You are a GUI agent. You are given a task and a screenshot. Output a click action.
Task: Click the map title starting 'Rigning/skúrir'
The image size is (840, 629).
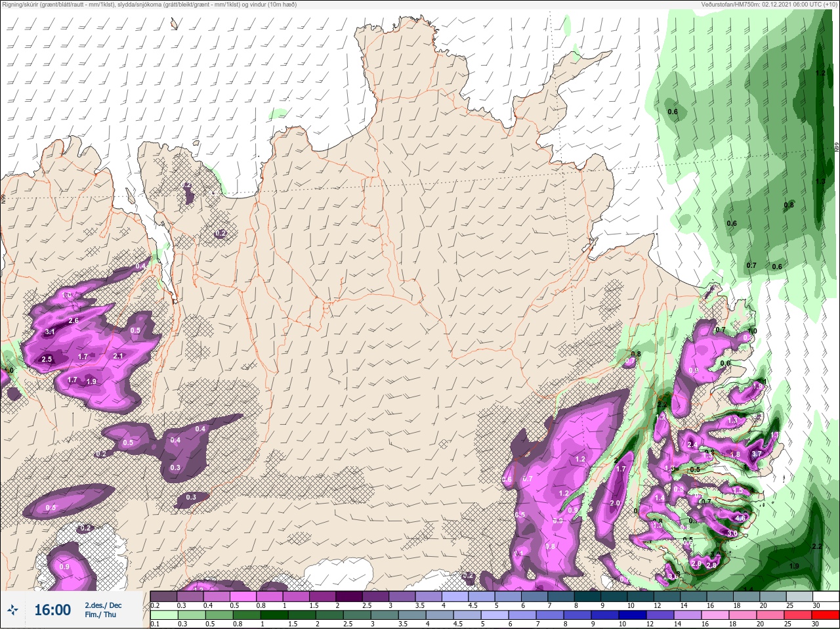coord(149,5)
